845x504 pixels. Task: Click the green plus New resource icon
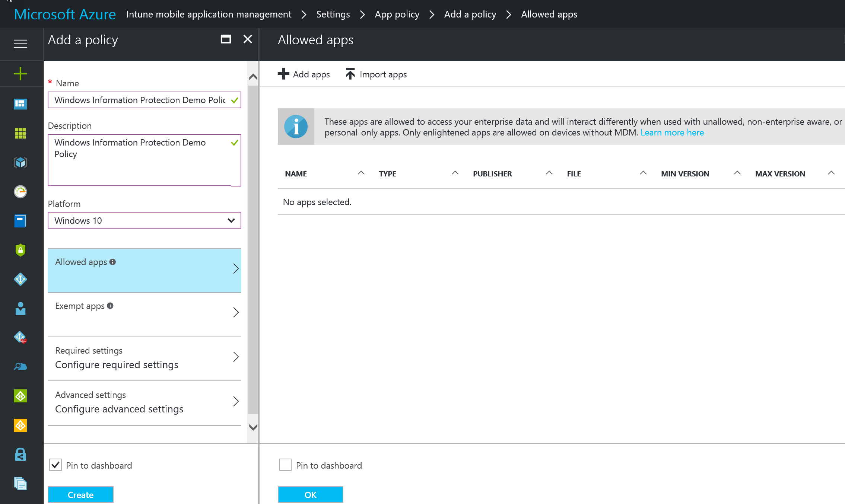point(20,74)
